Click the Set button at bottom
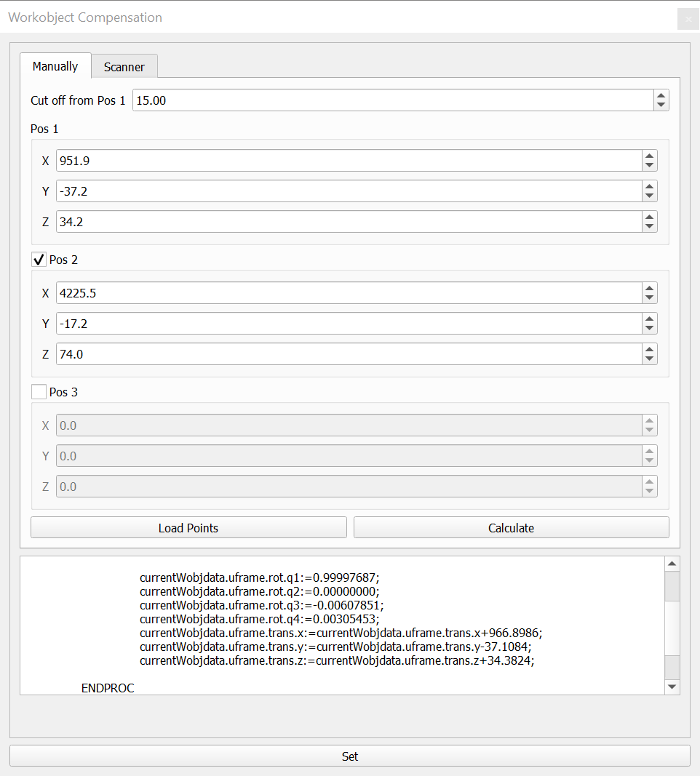Image resolution: width=700 pixels, height=776 pixels. point(349,756)
